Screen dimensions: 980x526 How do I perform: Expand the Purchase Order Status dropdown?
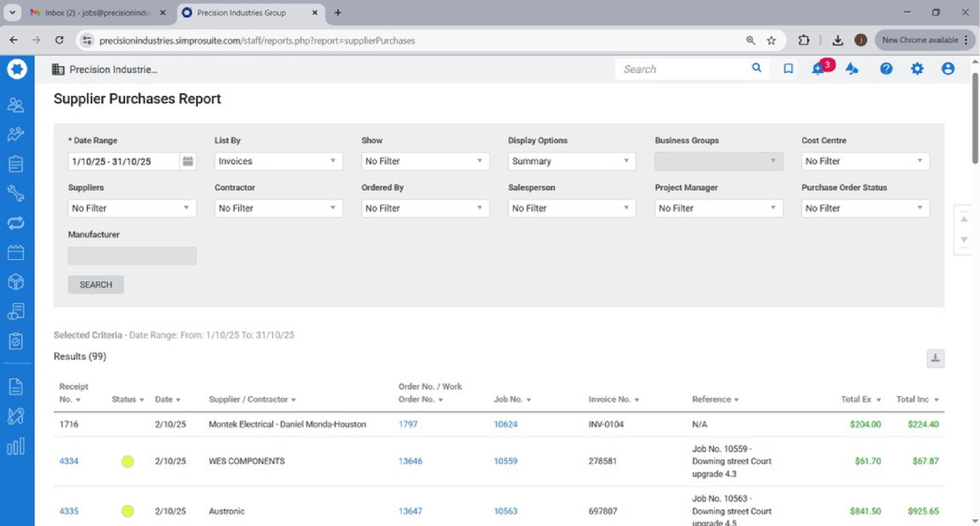(x=864, y=208)
